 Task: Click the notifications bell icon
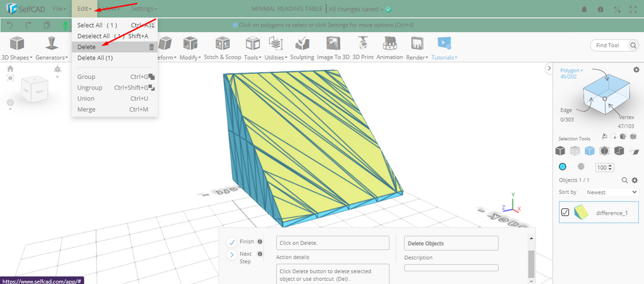click(584, 9)
